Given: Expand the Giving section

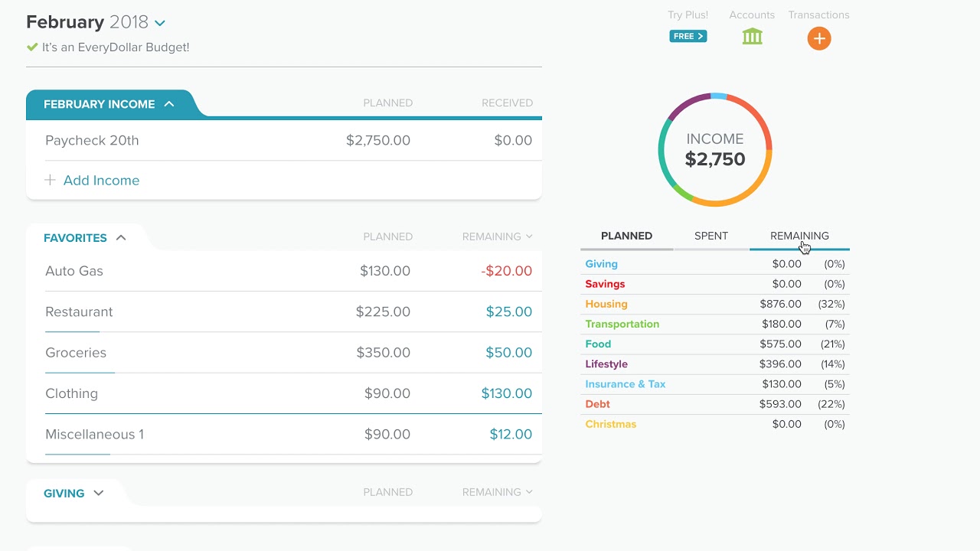Looking at the screenshot, I should (x=98, y=493).
